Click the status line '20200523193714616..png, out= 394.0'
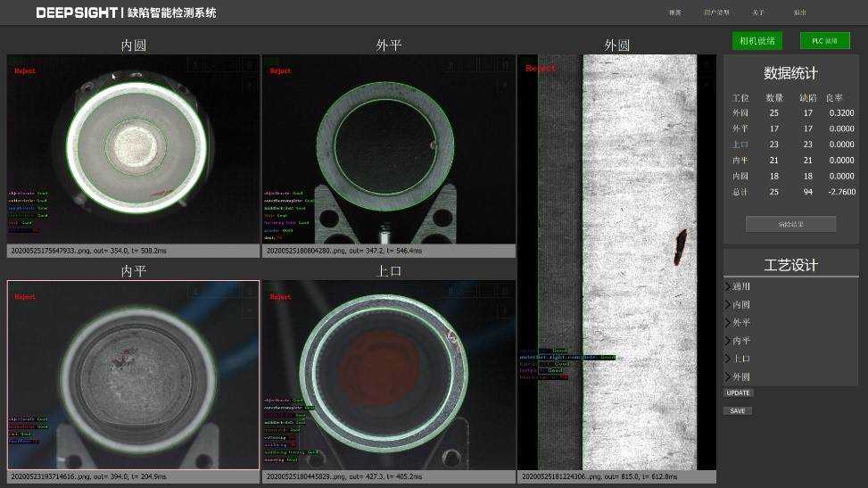Image resolution: width=868 pixels, height=488 pixels. click(134, 476)
